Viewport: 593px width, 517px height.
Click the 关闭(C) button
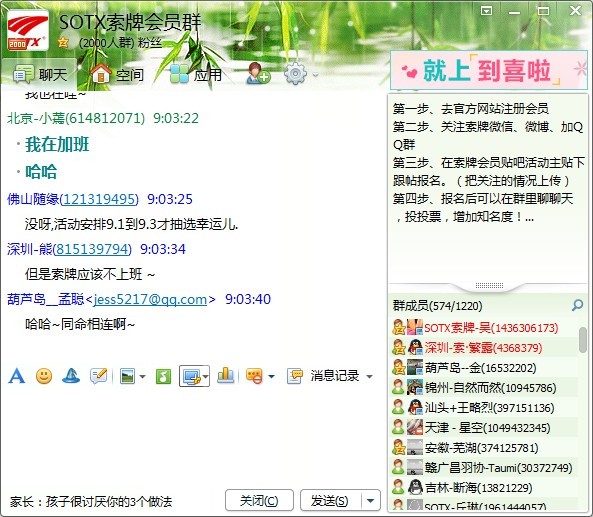coord(259,501)
